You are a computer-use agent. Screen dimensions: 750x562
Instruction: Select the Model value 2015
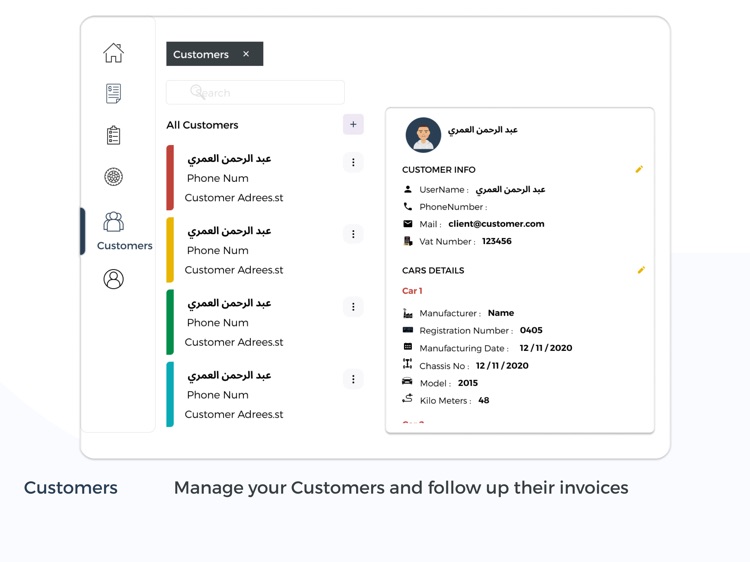(467, 383)
